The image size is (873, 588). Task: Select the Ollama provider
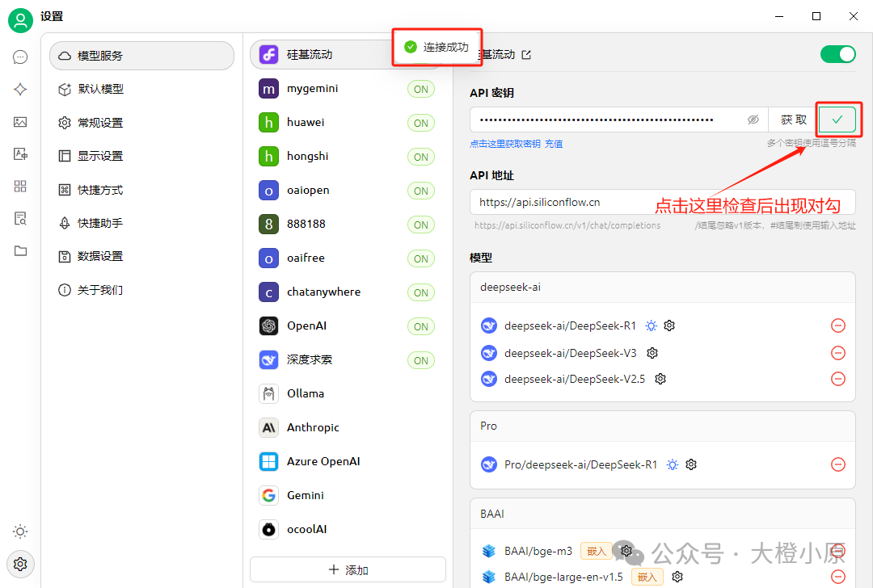(x=348, y=393)
